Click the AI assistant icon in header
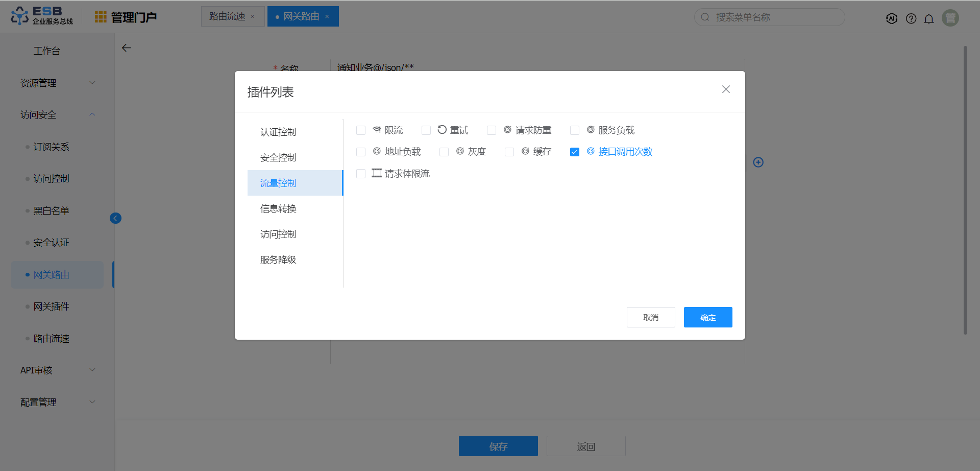This screenshot has width=980, height=471. click(x=892, y=18)
